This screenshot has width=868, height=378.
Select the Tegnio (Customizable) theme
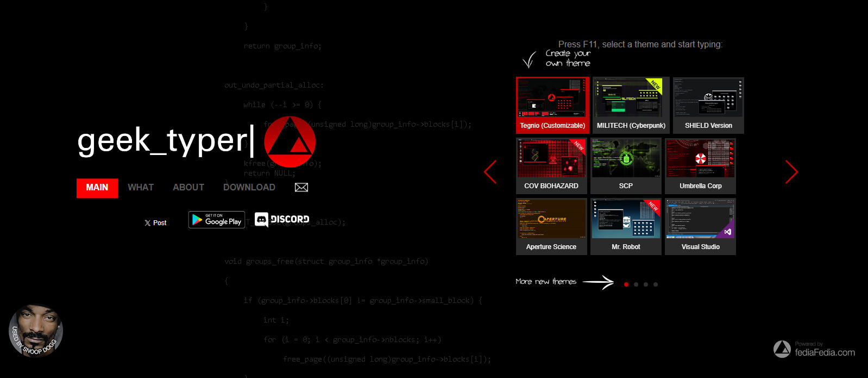click(x=552, y=106)
